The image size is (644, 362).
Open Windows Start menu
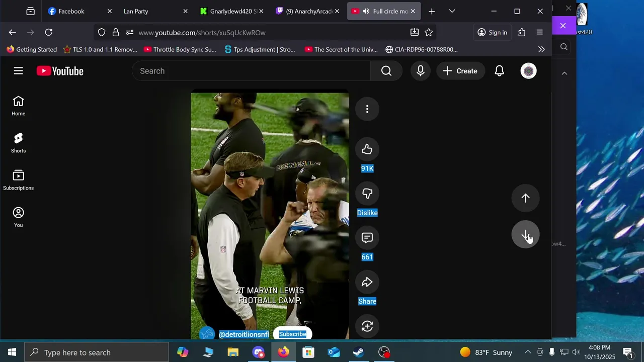pos(12,352)
